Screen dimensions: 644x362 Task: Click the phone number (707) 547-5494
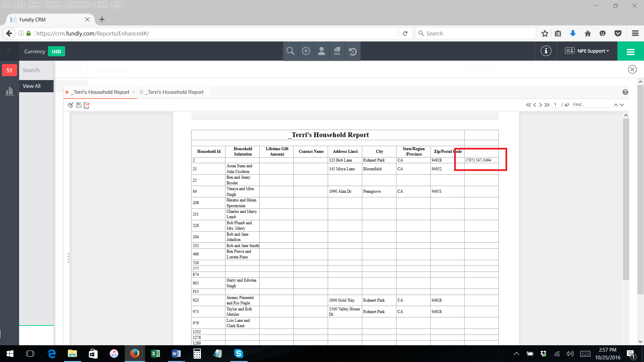coord(478,160)
